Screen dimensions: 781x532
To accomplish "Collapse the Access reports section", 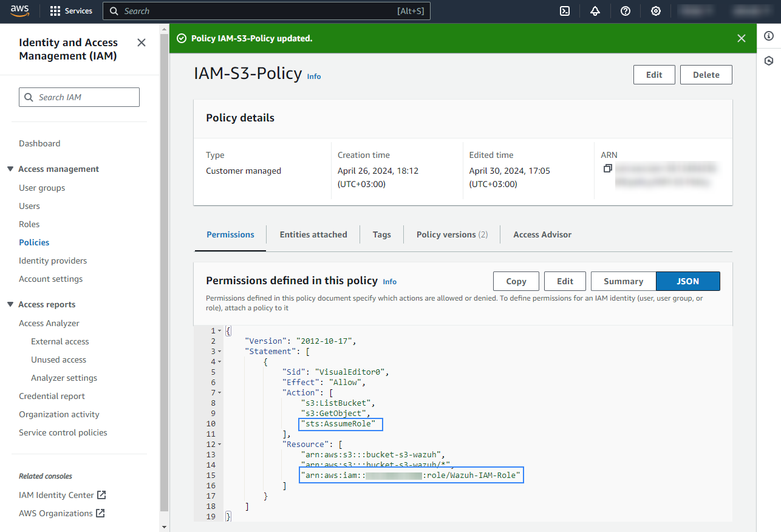I will pyautogui.click(x=10, y=304).
